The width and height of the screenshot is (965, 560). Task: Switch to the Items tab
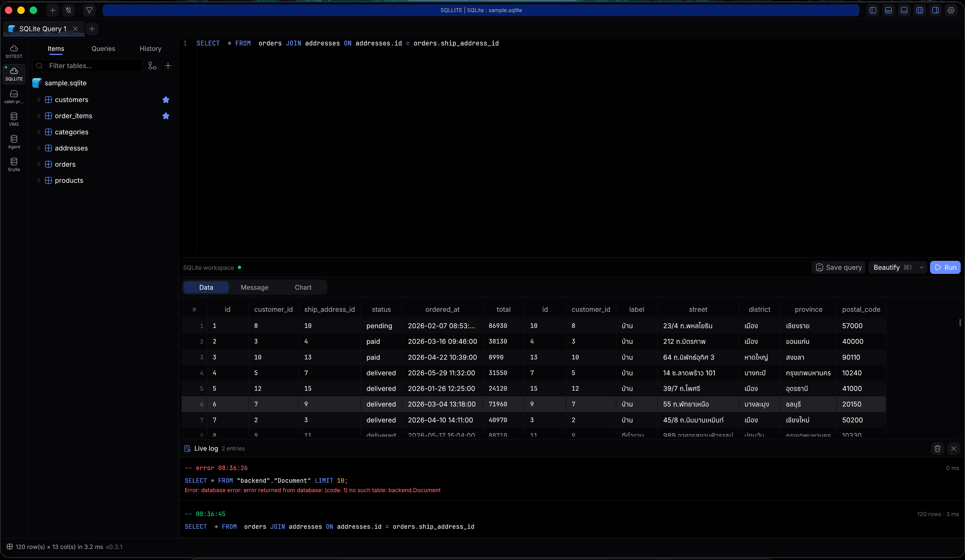point(56,49)
